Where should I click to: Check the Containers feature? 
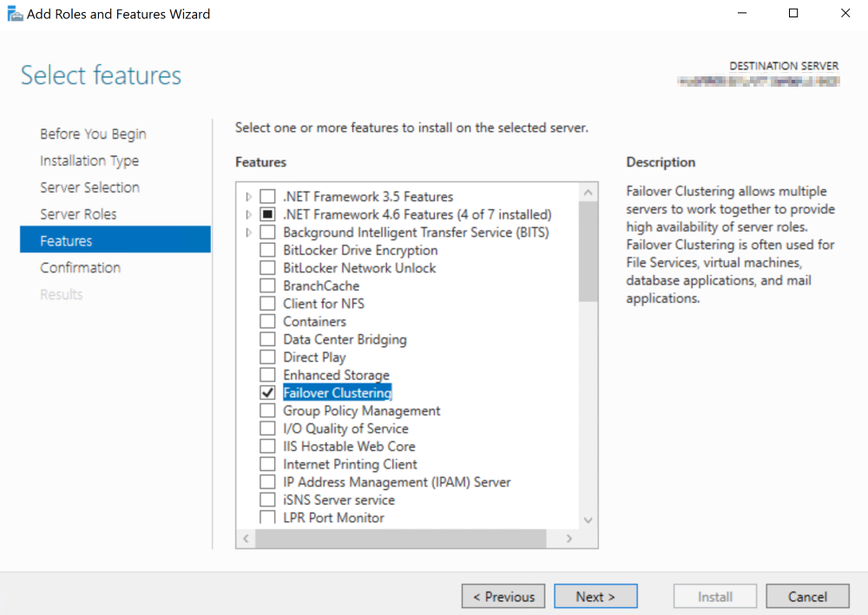266,321
